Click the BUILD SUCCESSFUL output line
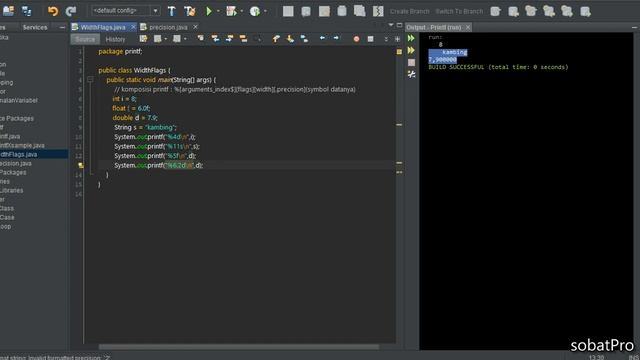 pos(498,67)
